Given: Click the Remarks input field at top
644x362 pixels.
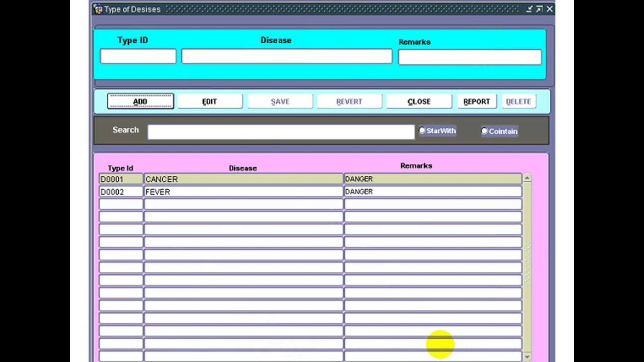Looking at the screenshot, I should 470,57.
